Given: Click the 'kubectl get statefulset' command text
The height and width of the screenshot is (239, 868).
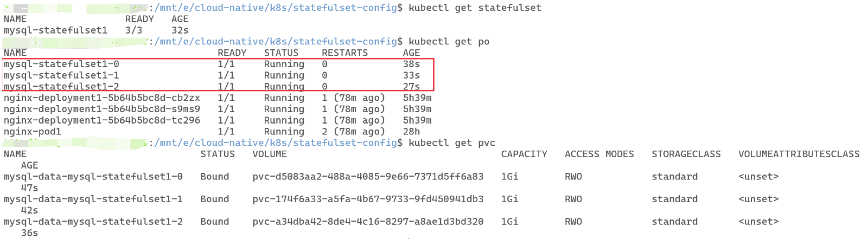Looking at the screenshot, I should tap(475, 8).
